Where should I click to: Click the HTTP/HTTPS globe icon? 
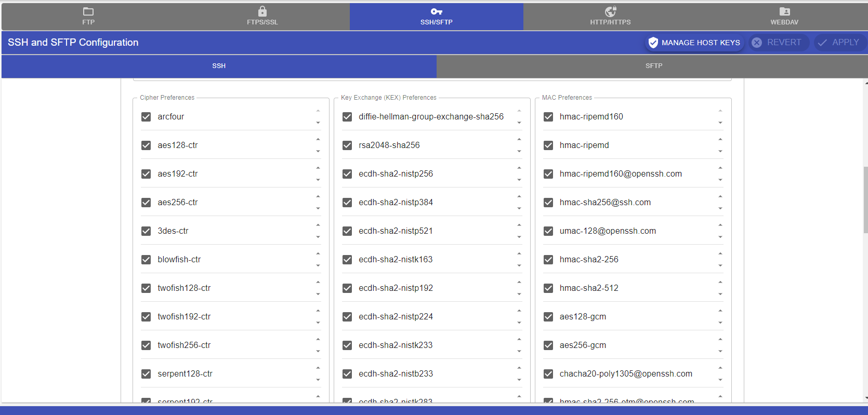[610, 11]
